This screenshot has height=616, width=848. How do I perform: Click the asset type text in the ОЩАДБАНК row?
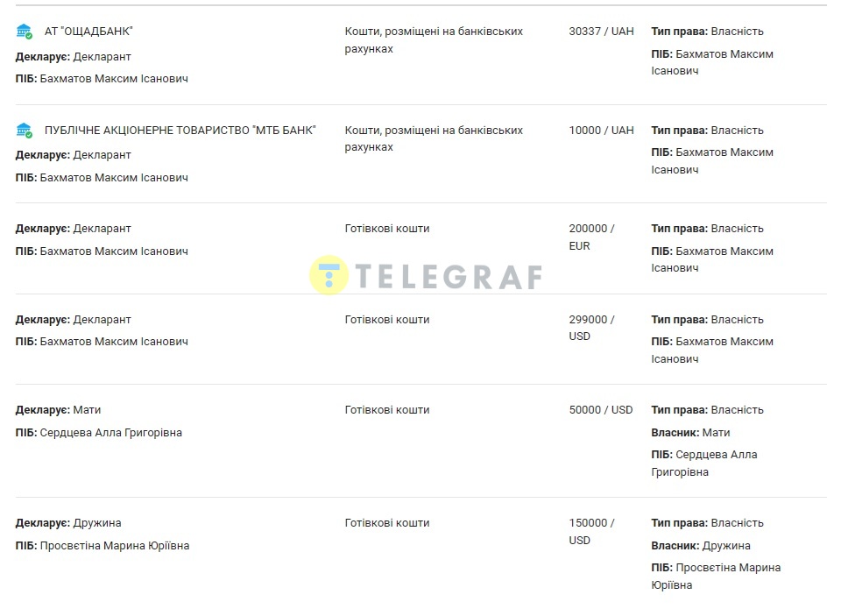tap(434, 40)
